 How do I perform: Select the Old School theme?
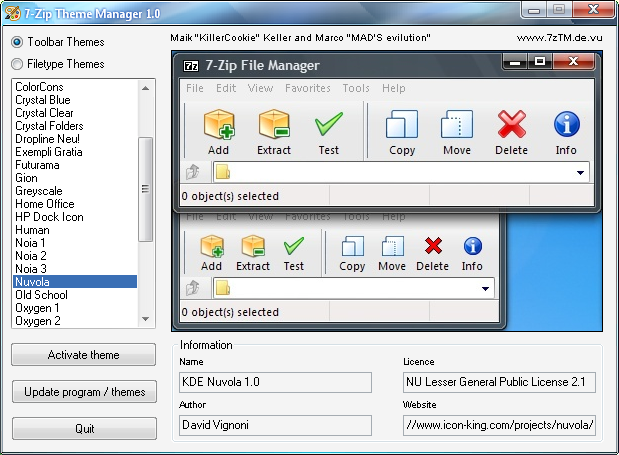(x=75, y=295)
